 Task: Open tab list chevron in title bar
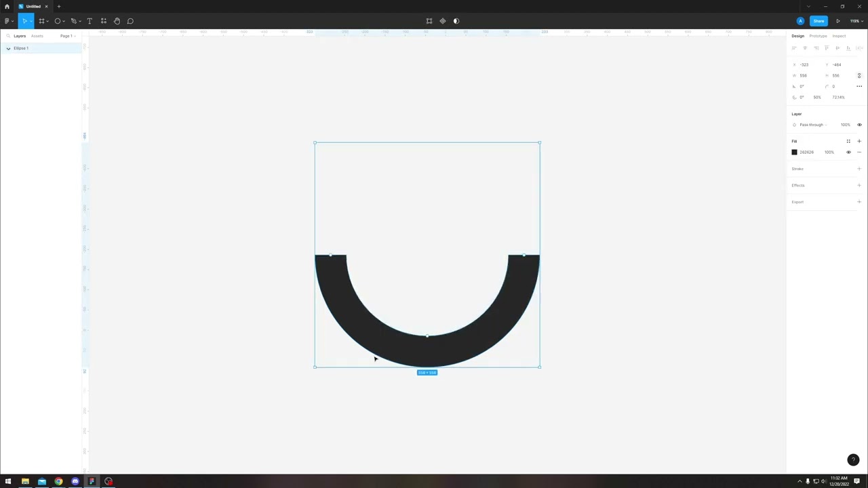808,6
